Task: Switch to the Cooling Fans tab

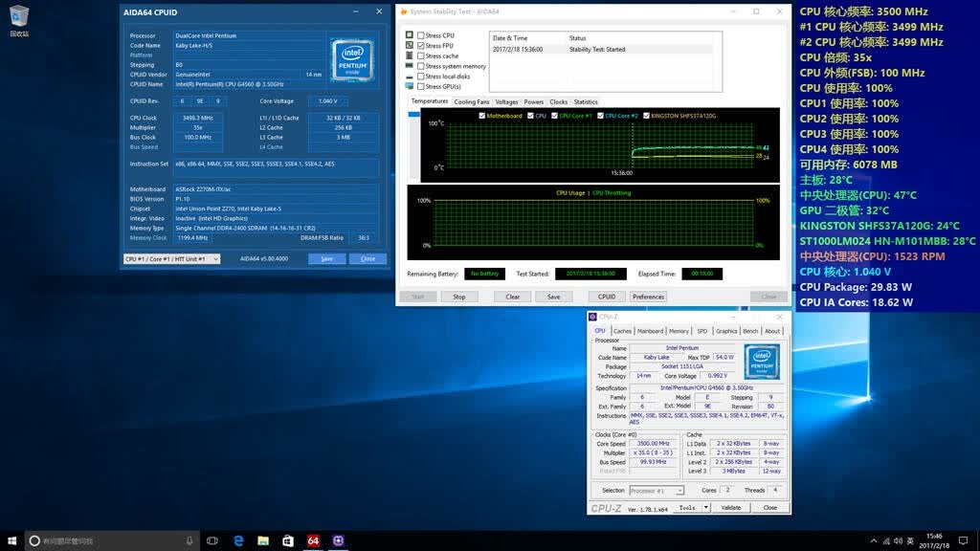Action: (471, 101)
